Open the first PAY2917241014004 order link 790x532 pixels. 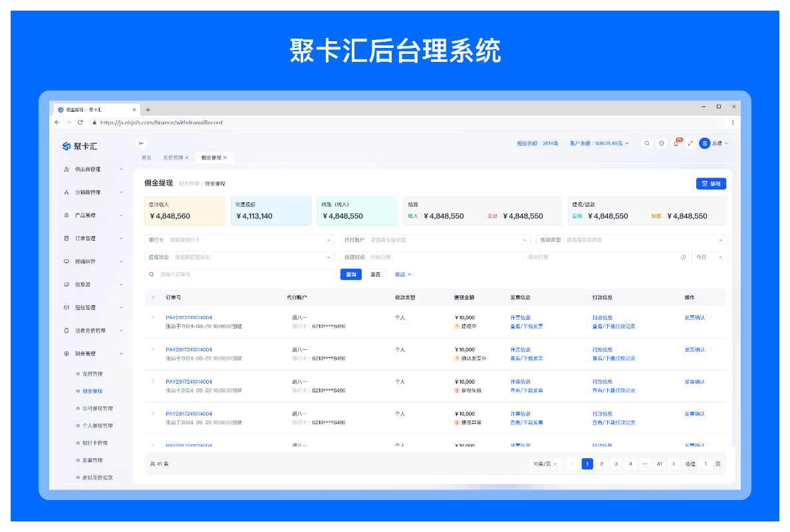189,318
